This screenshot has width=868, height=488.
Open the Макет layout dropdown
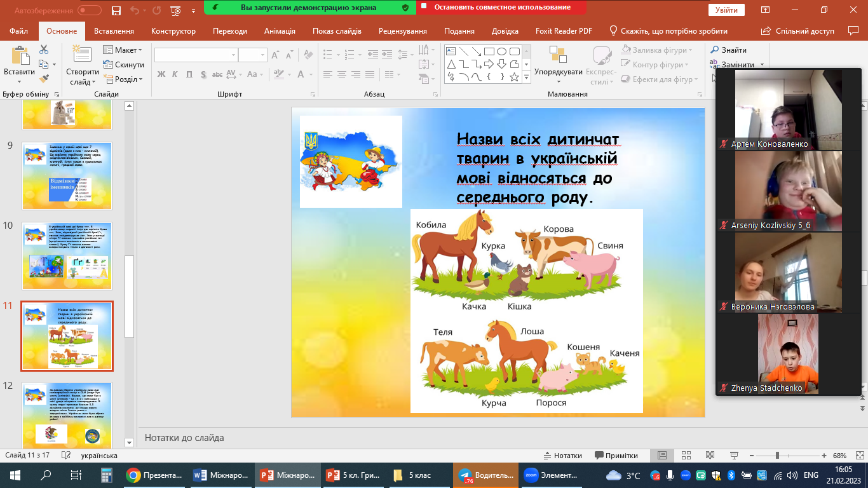coord(123,50)
